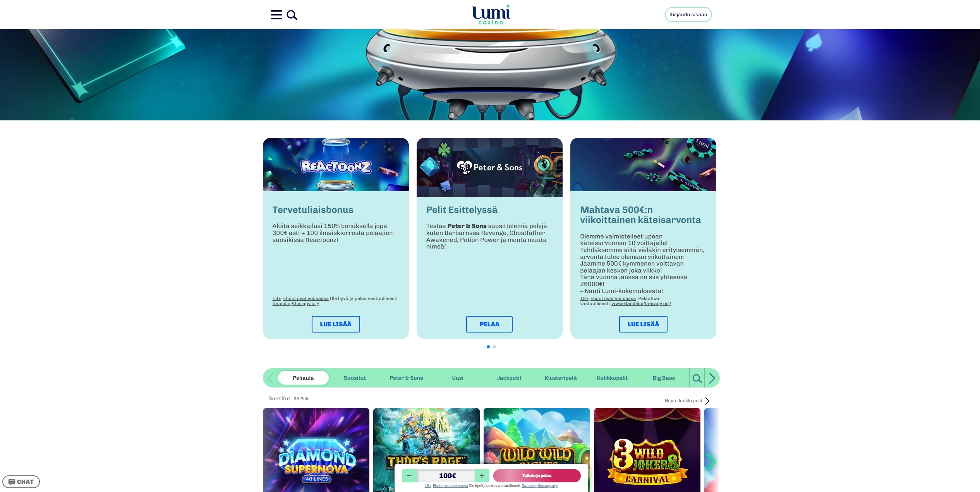Screen dimensions: 980x492
Task: Select the second carousel page dot
Action: point(494,347)
